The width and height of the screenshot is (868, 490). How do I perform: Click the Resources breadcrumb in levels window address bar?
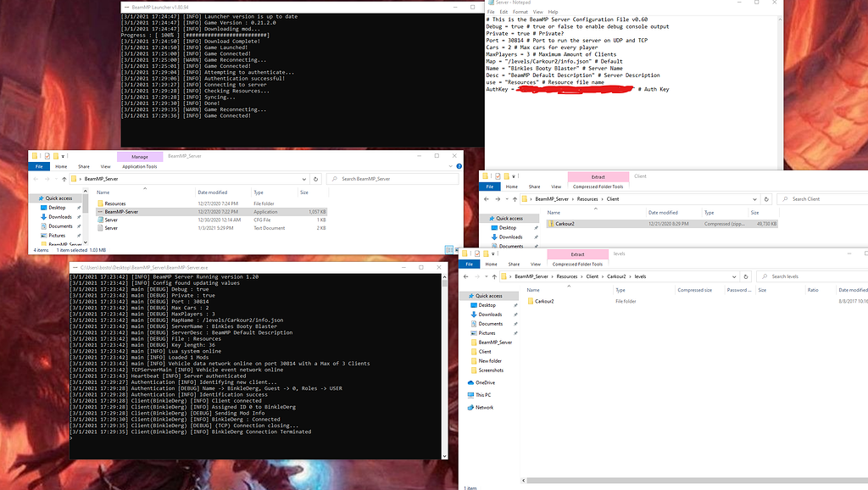tap(566, 276)
